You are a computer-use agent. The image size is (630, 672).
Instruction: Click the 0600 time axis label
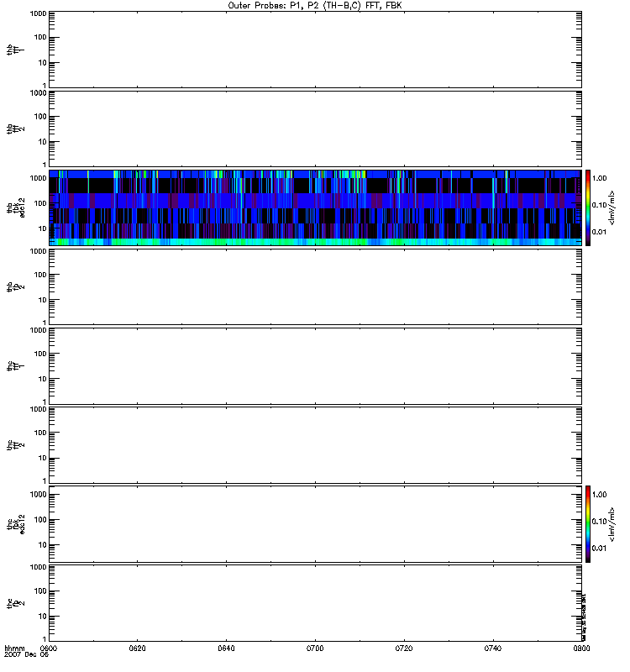(49, 648)
